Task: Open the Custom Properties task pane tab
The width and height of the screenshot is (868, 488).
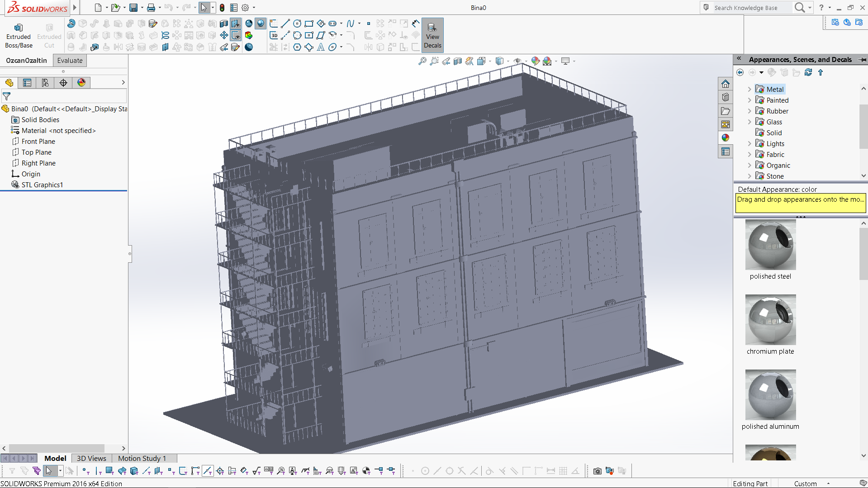Action: (726, 152)
